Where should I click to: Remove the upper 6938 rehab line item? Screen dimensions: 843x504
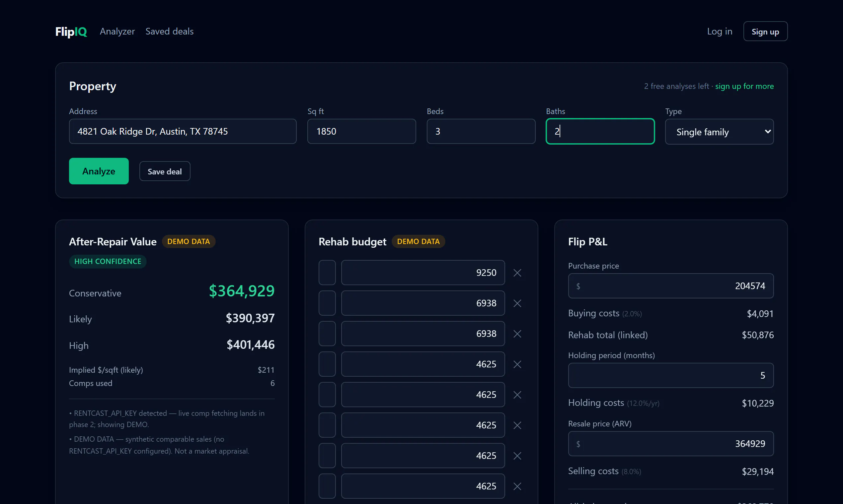click(x=517, y=303)
